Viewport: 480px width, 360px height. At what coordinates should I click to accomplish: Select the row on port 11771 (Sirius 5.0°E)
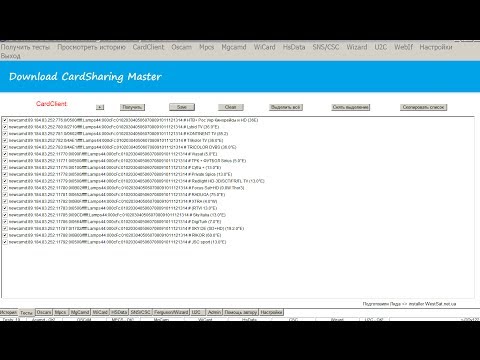click(x=127, y=161)
